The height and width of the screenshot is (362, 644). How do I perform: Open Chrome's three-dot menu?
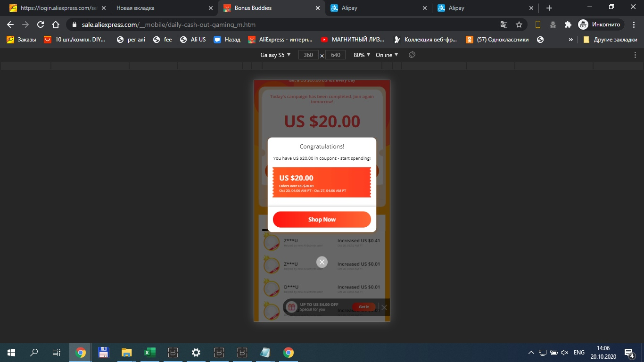click(634, 25)
